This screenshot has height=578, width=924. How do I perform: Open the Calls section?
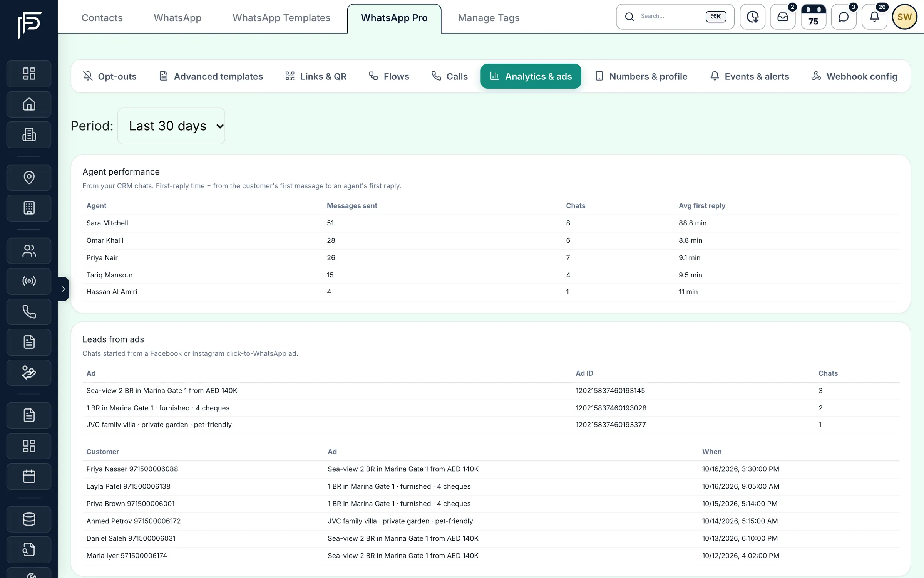pos(450,76)
